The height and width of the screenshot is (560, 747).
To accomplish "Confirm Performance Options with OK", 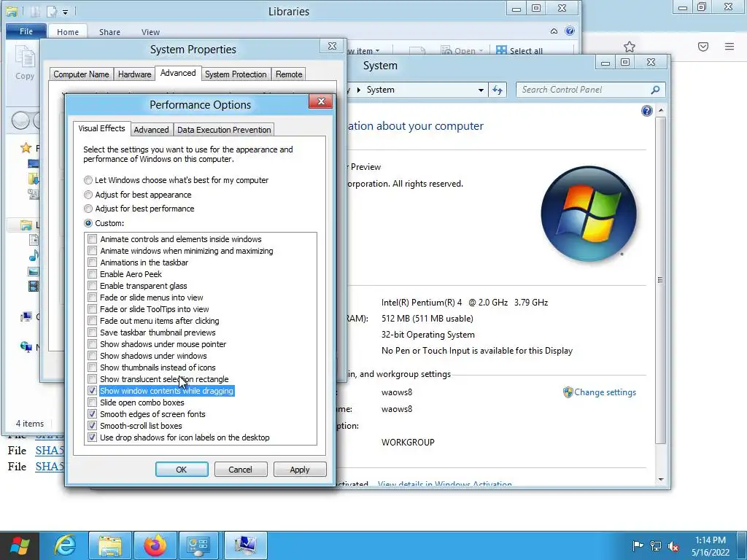I will (x=182, y=470).
